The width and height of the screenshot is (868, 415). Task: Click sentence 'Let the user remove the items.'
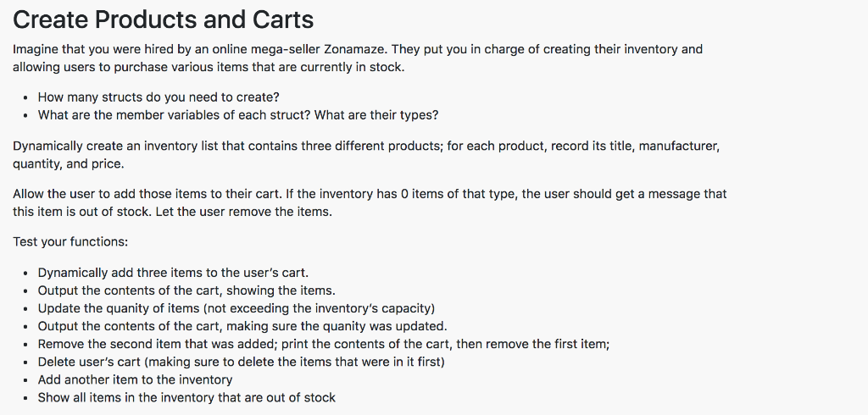(243, 212)
